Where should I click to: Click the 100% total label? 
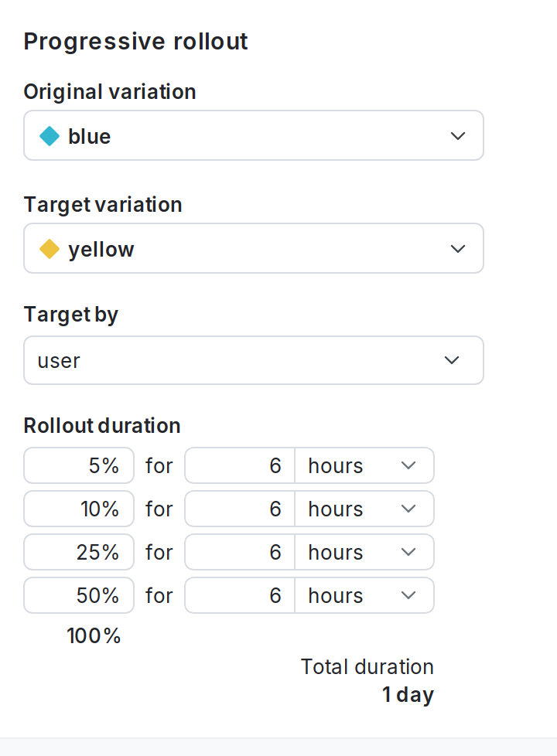(93, 635)
